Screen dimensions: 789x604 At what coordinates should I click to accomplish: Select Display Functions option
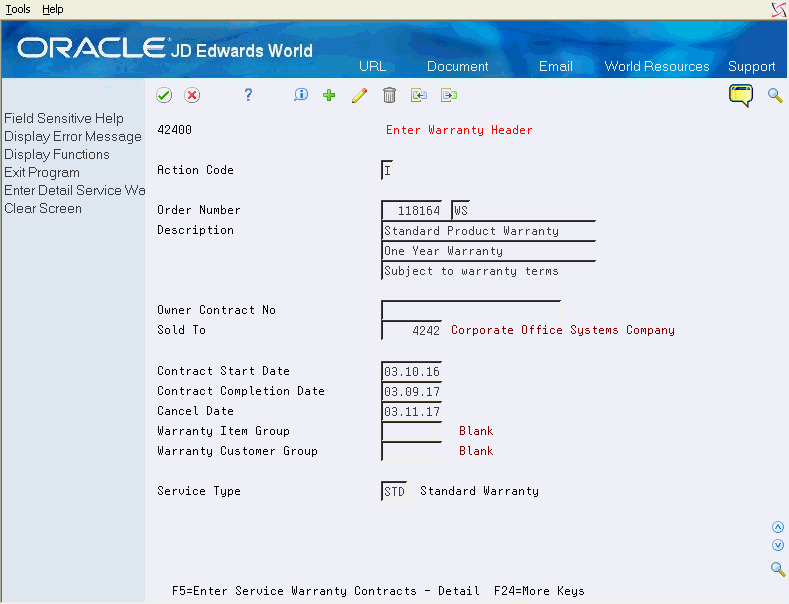tap(57, 155)
